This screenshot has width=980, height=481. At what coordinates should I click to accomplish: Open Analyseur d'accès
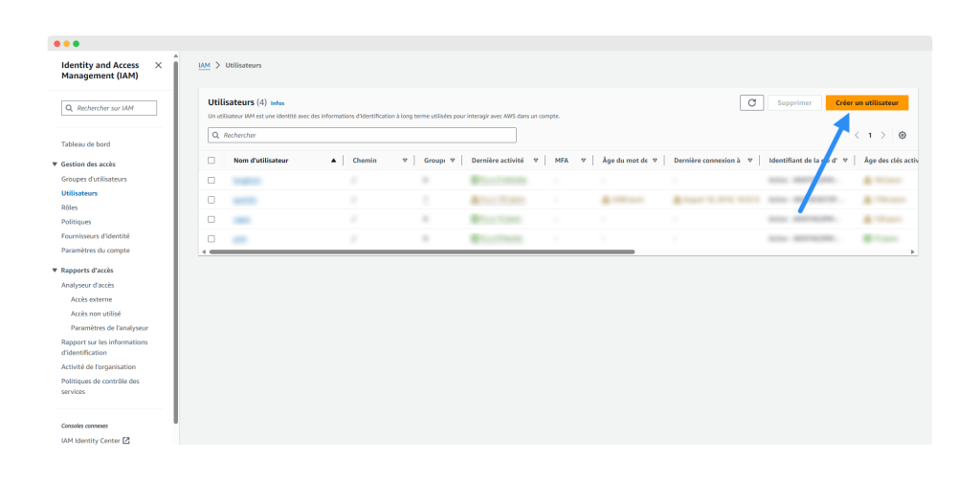point(87,286)
